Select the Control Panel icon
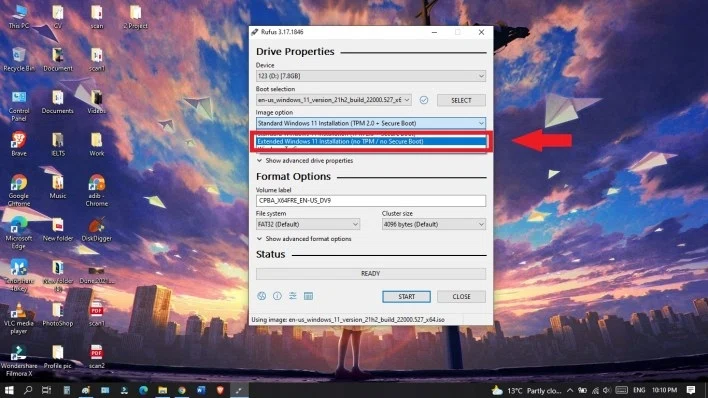 tap(19, 106)
